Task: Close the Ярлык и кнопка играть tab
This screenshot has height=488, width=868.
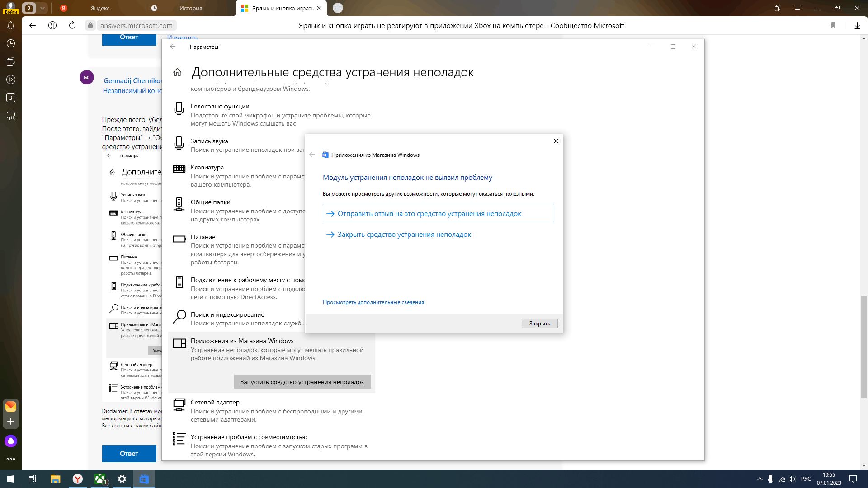Action: click(319, 8)
